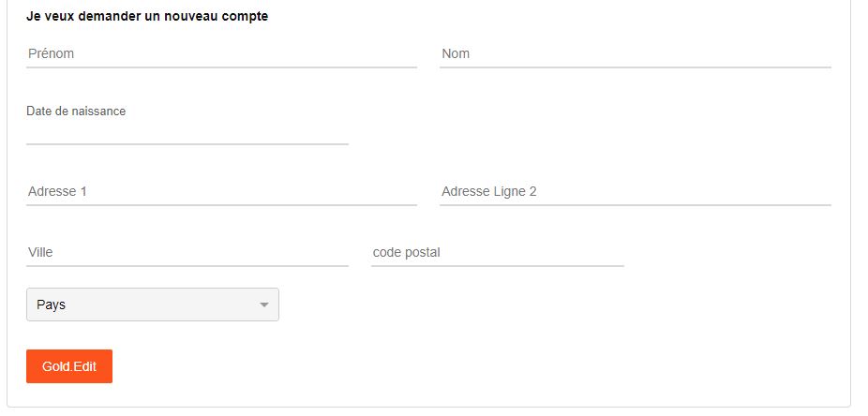Click the Adresse 1 placeholder text

click(x=57, y=192)
